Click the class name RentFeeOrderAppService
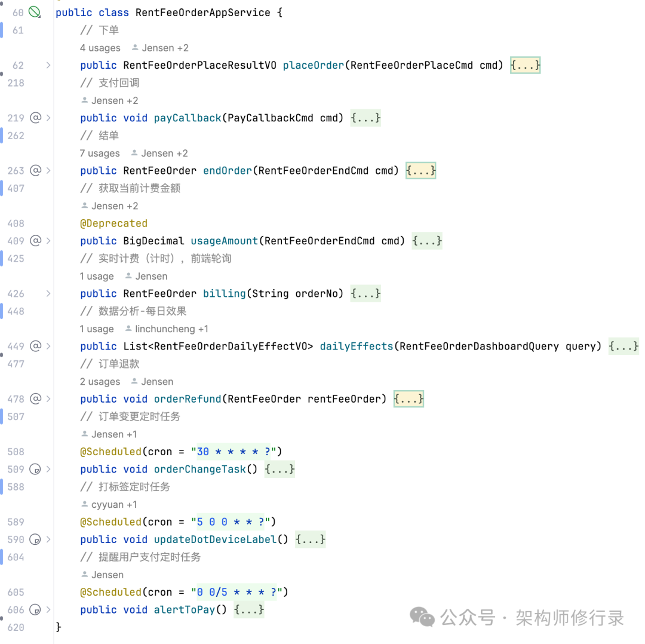This screenshot has height=644, width=645. coord(203,13)
